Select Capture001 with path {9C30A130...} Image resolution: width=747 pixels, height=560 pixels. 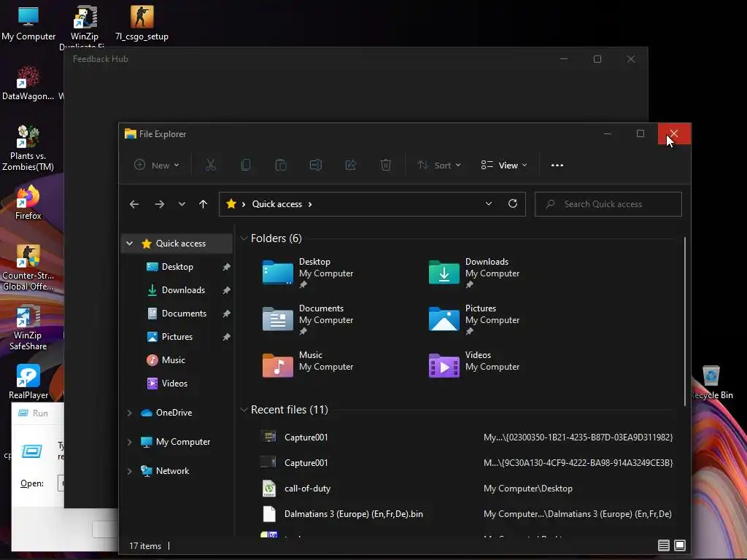(x=466, y=462)
